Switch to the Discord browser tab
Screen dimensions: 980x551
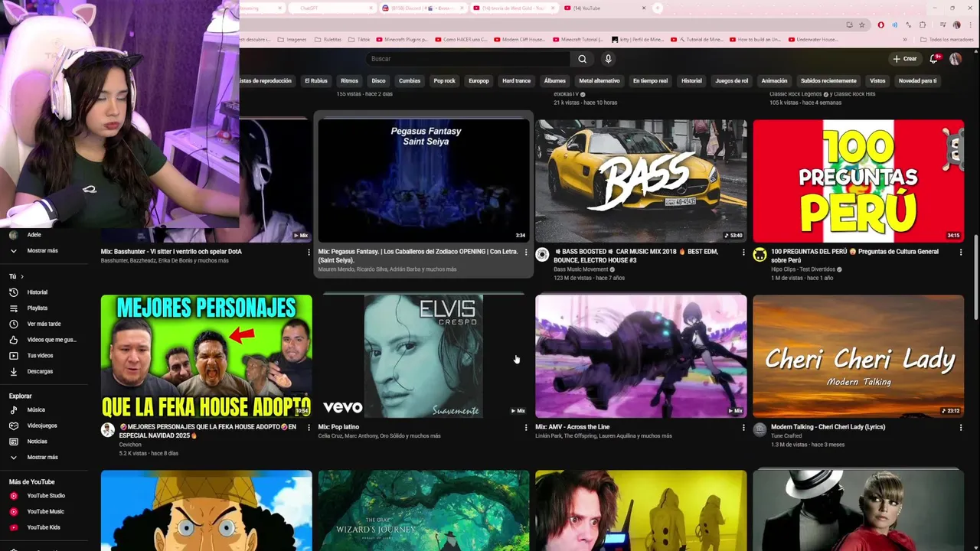click(423, 8)
